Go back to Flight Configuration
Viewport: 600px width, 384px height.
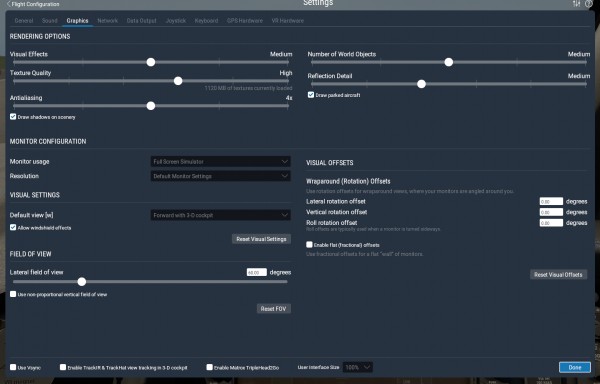(x=33, y=4)
